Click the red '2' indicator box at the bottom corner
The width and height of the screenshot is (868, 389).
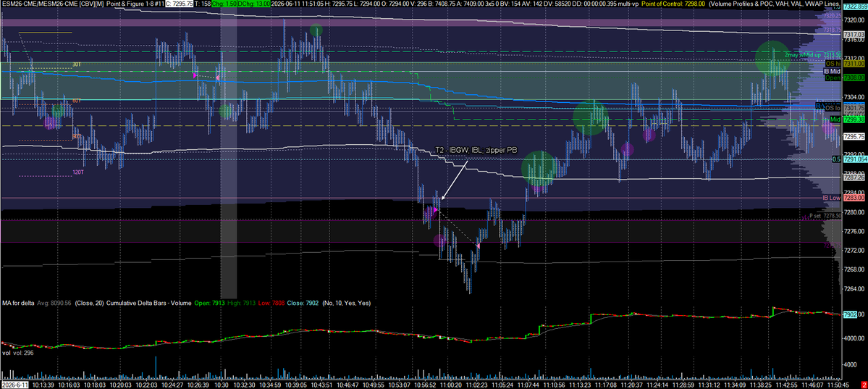[x=864, y=384]
